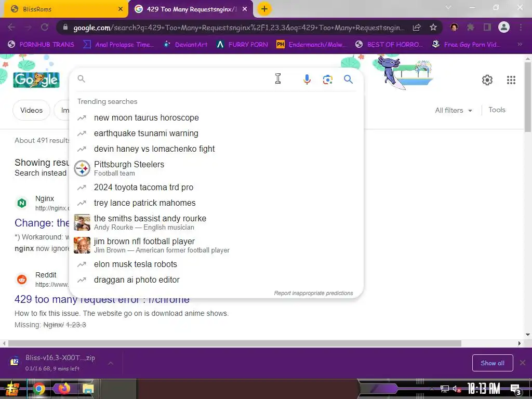Click the network tray icon

point(444,389)
